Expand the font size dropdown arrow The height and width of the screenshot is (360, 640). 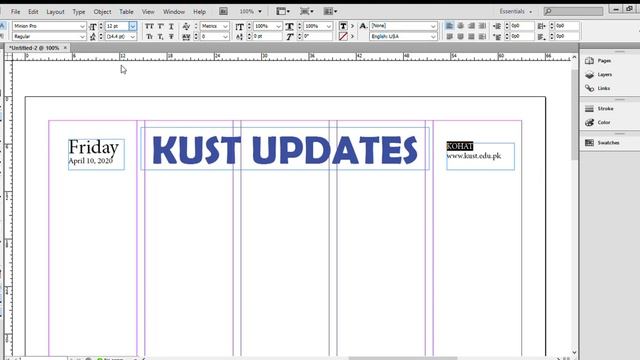pos(133,26)
